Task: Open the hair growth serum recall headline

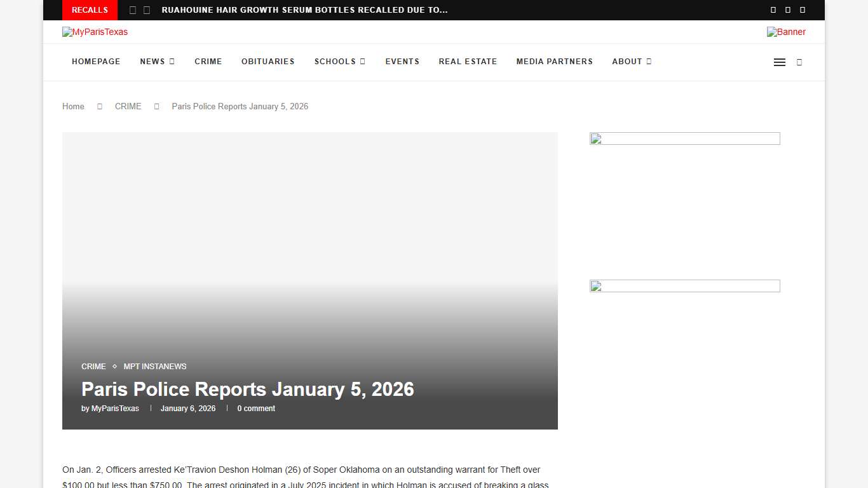Action: [304, 10]
